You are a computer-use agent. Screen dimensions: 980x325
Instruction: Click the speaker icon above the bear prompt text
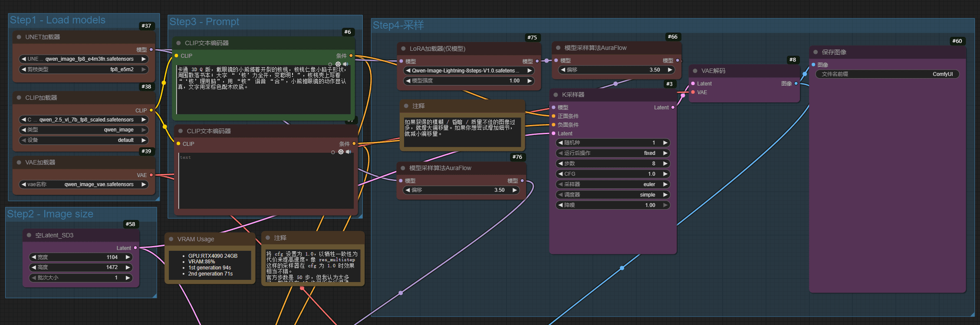click(x=345, y=64)
